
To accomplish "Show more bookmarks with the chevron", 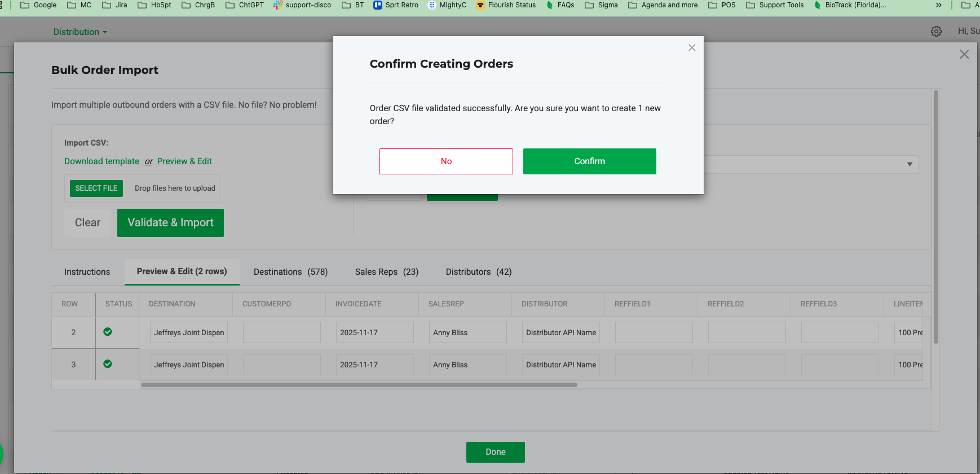I will (x=939, y=5).
